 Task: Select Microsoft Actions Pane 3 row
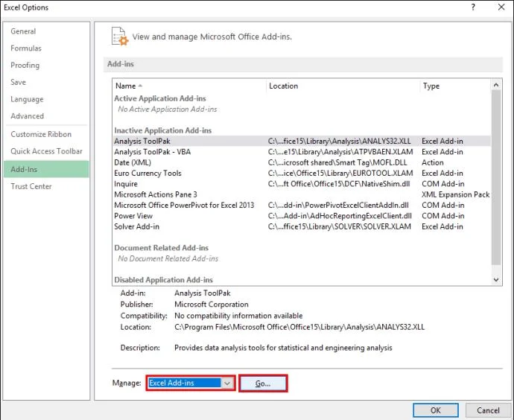coord(302,194)
